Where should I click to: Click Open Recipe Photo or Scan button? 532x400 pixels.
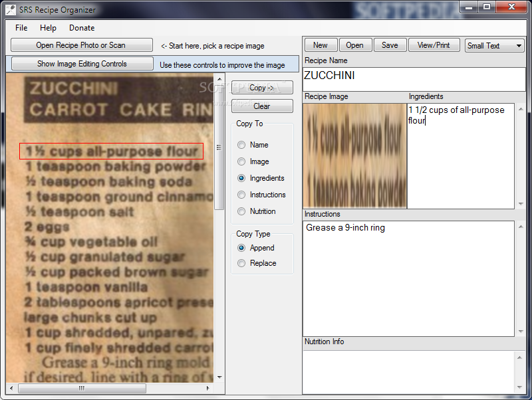coord(81,45)
